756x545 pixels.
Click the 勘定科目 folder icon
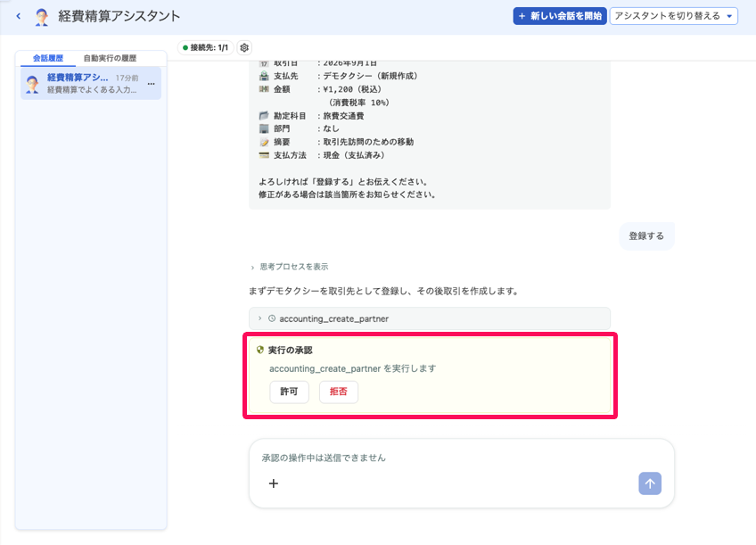(x=264, y=115)
